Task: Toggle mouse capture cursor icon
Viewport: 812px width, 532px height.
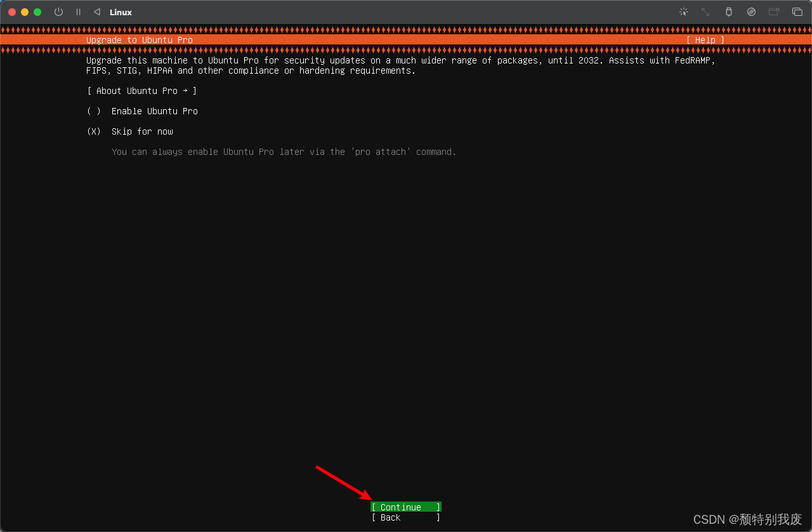Action: pos(683,12)
